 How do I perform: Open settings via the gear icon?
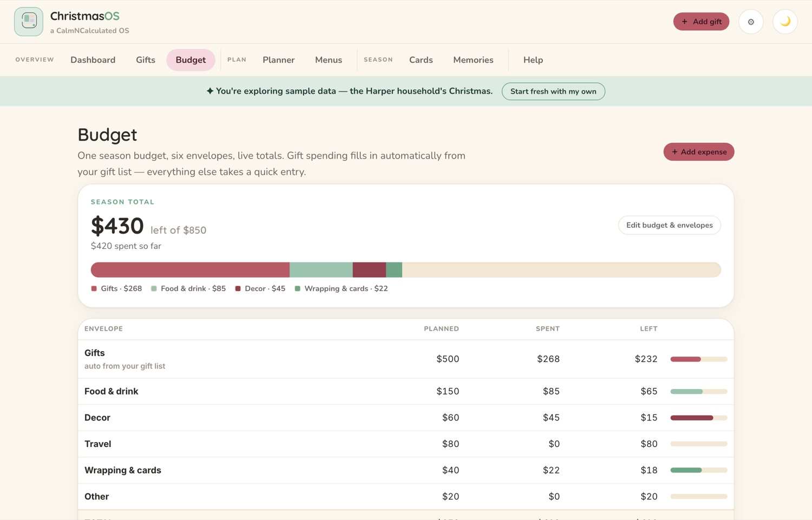coord(751,22)
